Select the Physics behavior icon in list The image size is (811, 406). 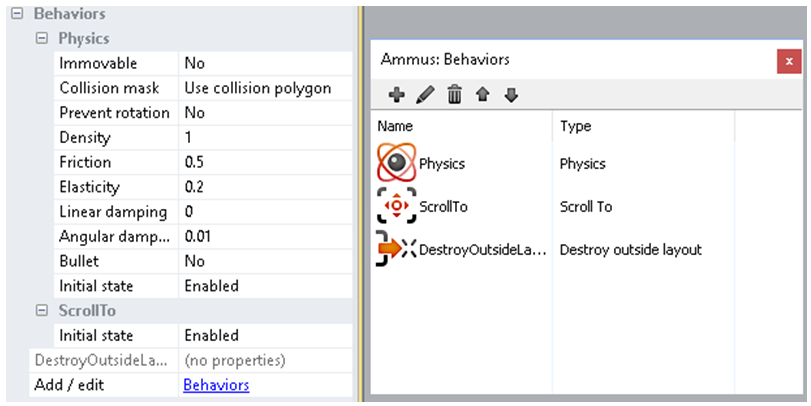(396, 164)
